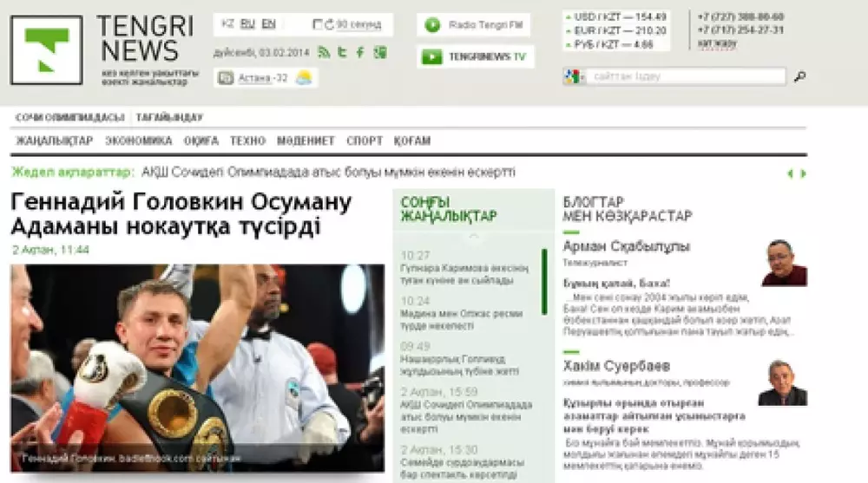868x483 pixels.
Task: Open the ЭКОНОМИКА menu section
Action: [x=139, y=140]
